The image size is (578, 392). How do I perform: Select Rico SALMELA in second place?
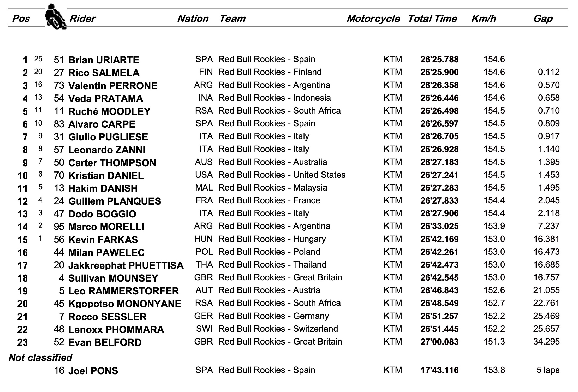click(x=104, y=73)
